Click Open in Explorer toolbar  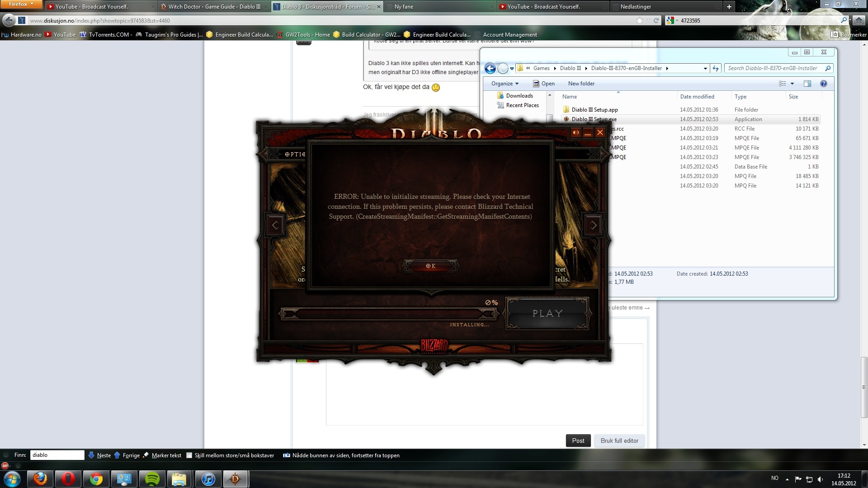coord(543,84)
